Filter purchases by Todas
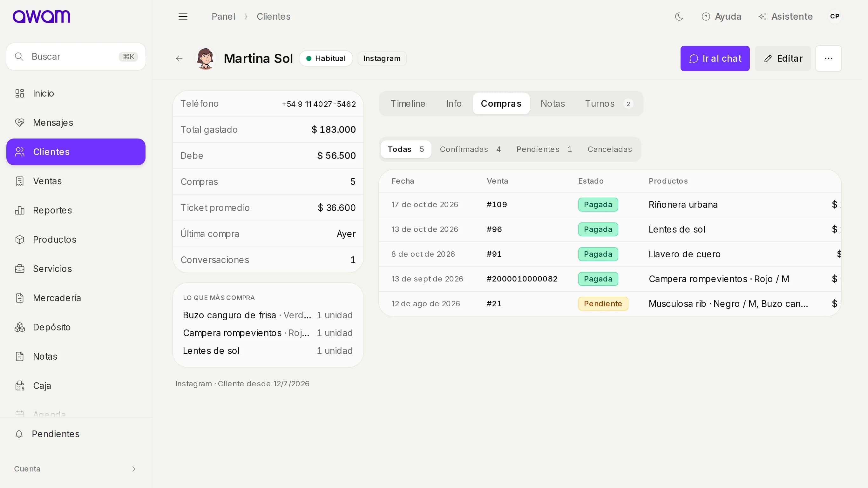 coord(406,149)
